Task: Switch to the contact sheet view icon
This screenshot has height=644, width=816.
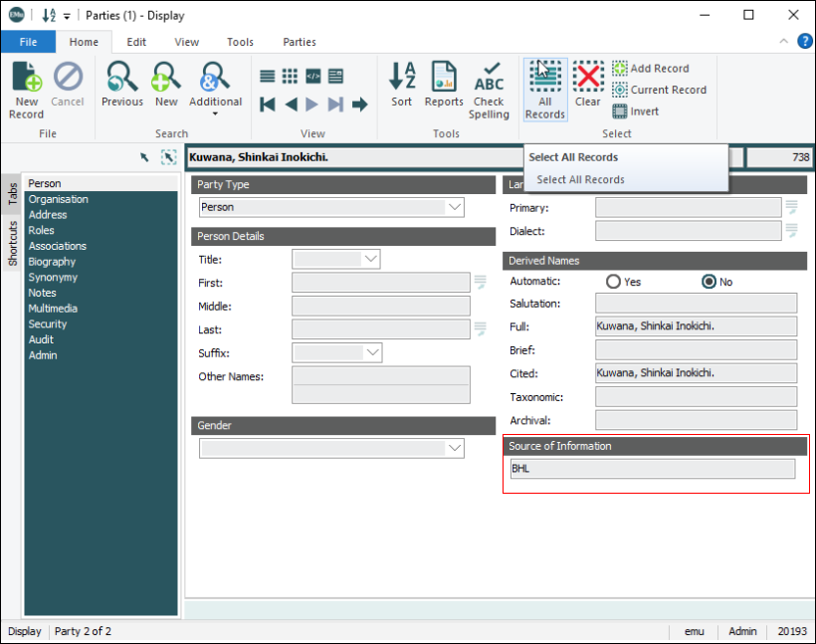Action: pos(290,77)
